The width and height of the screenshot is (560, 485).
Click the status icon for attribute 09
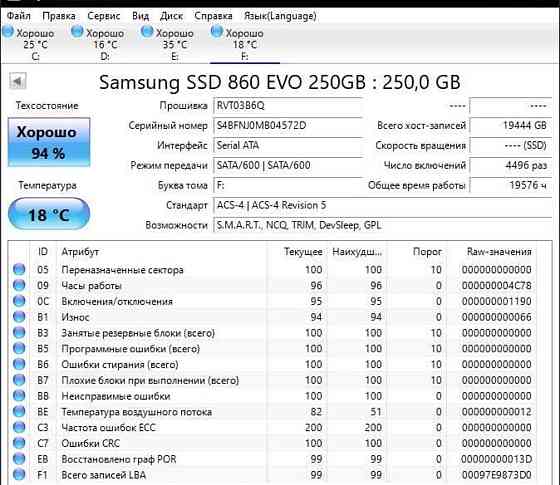point(19,285)
